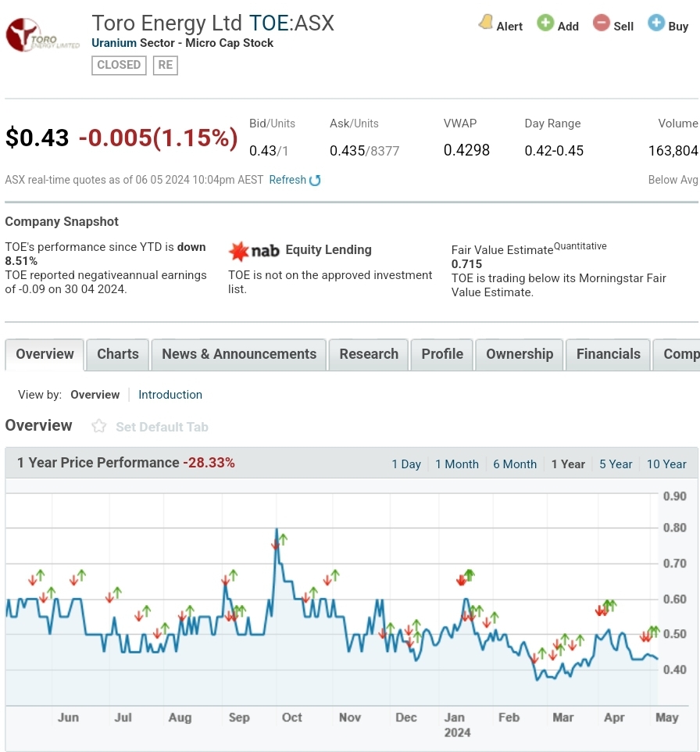
Task: Open the Ownership tab
Action: tap(520, 354)
